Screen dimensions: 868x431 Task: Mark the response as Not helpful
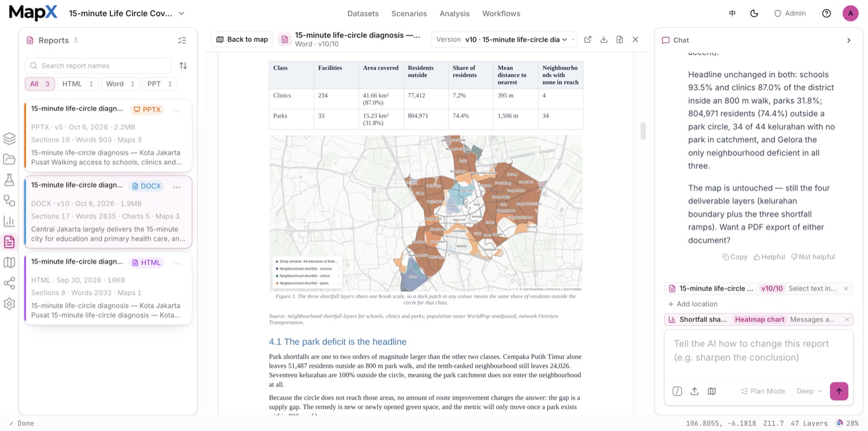coord(813,257)
